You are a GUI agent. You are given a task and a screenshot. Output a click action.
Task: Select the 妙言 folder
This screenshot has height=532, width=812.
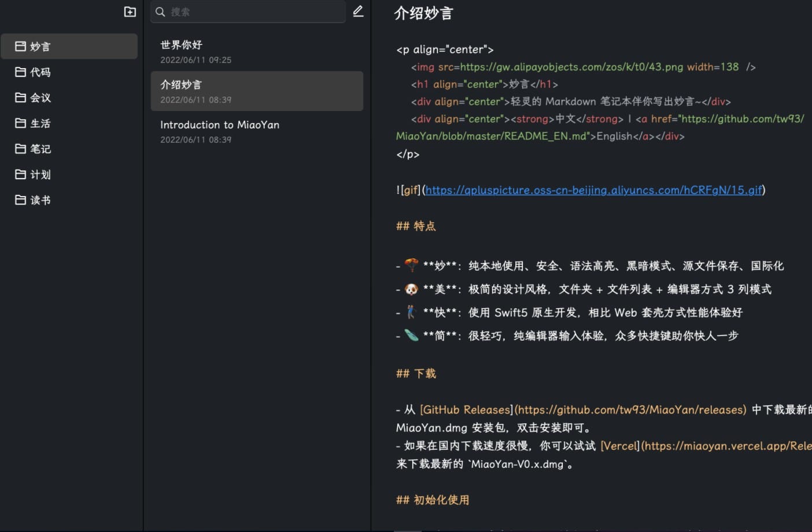(69, 46)
